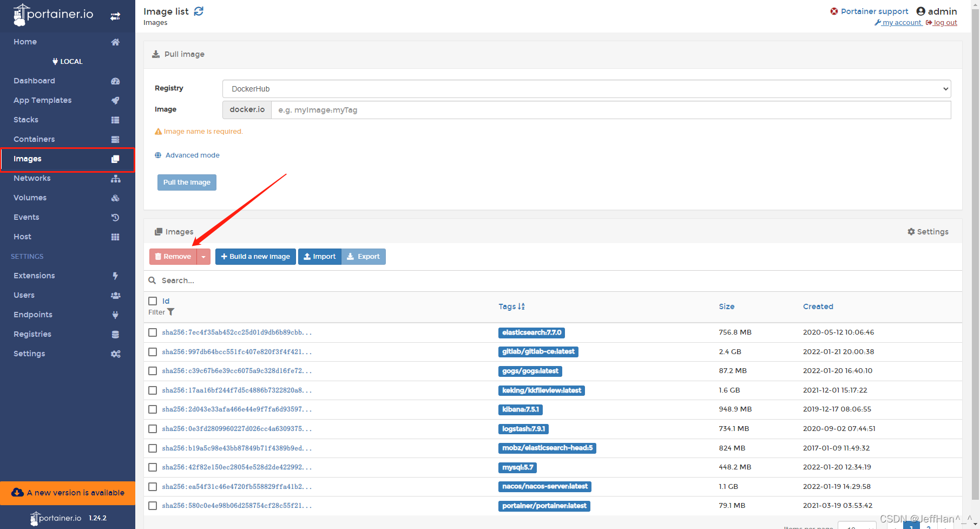980x529 pixels.
Task: Check the elasticsearch:7.7.0 image row checkbox
Action: coord(153,332)
